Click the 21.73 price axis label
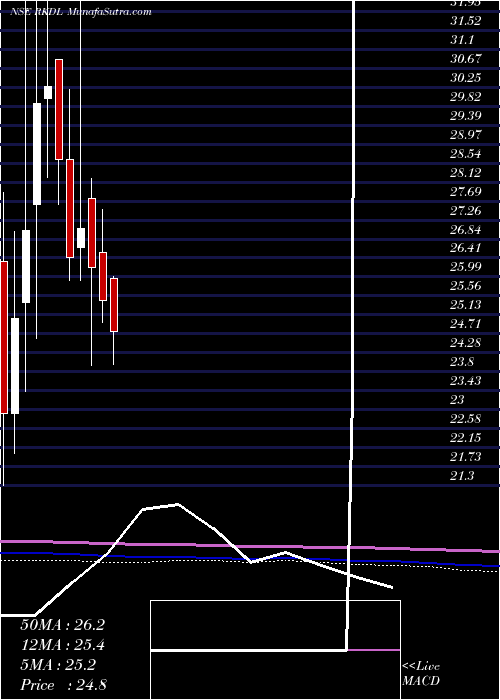This screenshot has height=700, width=500. 466,456
